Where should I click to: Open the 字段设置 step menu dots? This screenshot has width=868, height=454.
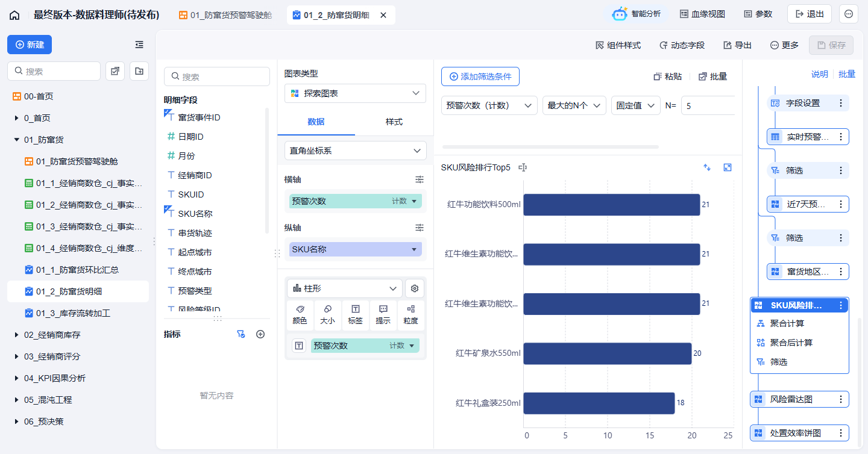click(841, 103)
